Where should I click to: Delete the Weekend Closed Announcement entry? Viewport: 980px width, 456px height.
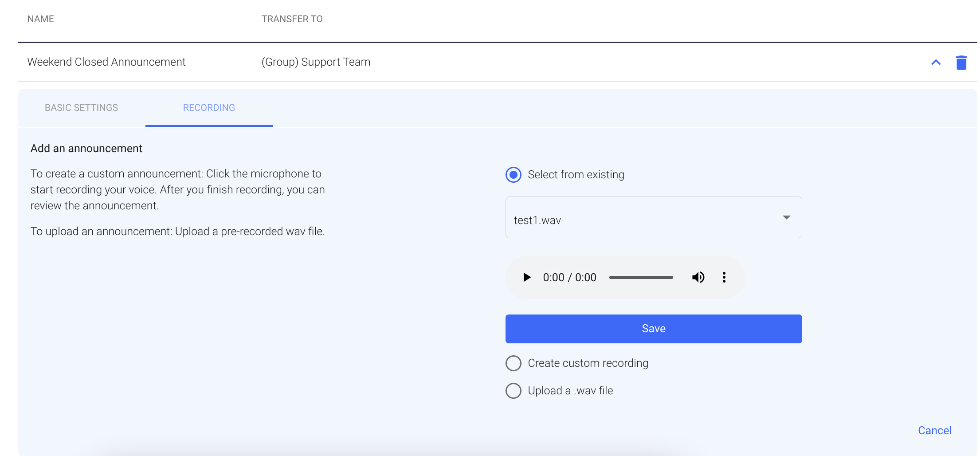point(961,63)
